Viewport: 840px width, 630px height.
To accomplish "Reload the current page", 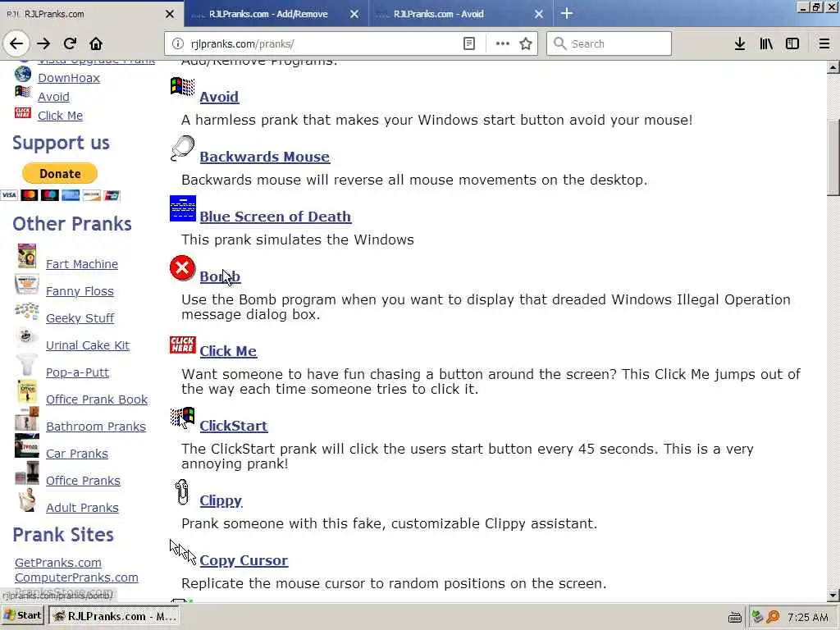I will [x=70, y=43].
